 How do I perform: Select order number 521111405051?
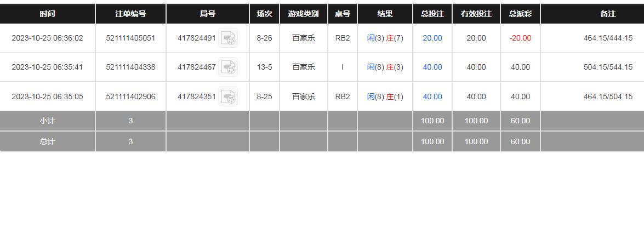click(x=130, y=38)
